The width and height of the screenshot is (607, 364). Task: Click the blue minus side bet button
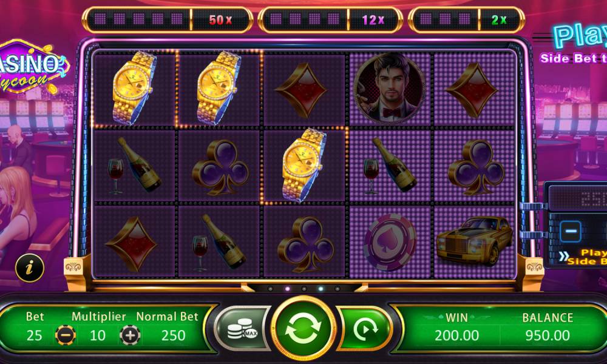pyautogui.click(x=570, y=232)
